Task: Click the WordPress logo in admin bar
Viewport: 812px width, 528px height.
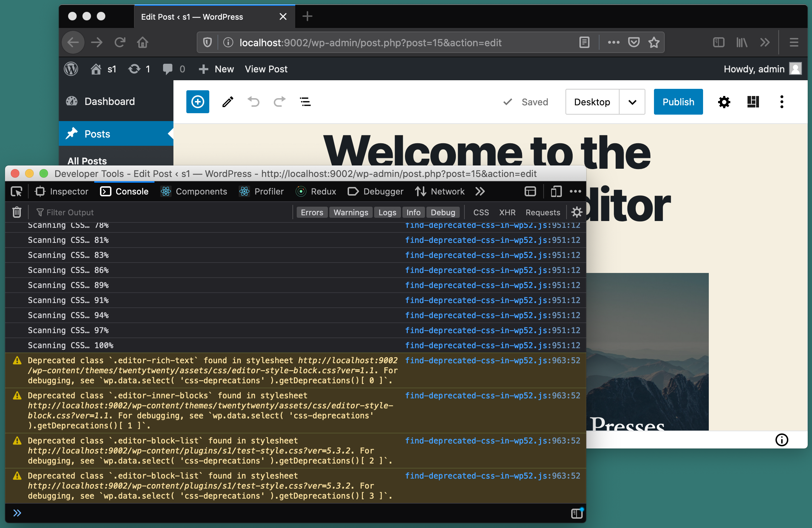Action: tap(71, 69)
